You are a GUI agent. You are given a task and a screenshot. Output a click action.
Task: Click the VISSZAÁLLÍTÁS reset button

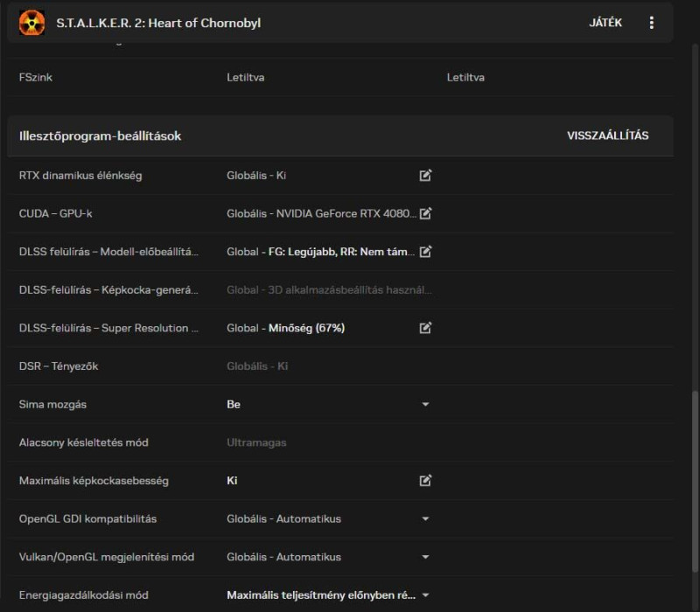click(x=607, y=136)
